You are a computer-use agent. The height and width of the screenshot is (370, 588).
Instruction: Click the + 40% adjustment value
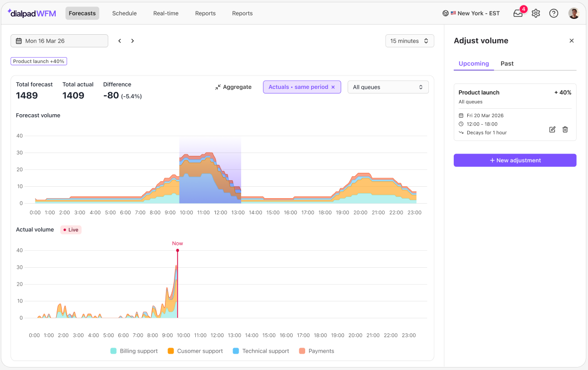coord(563,92)
